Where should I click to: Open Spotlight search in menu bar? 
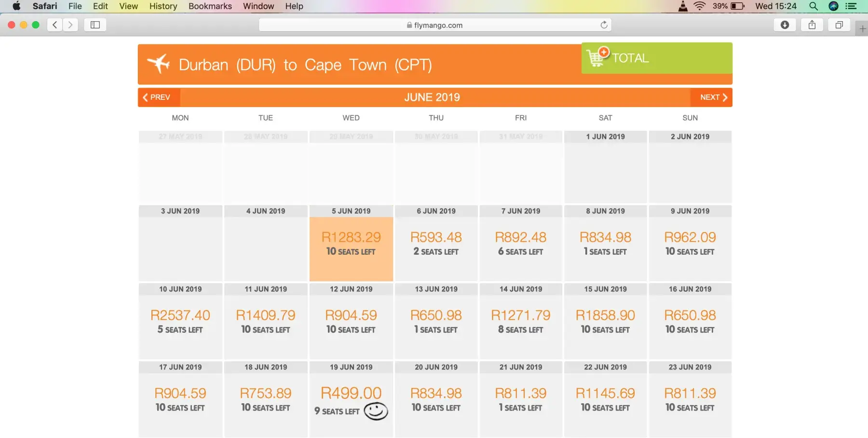(814, 6)
